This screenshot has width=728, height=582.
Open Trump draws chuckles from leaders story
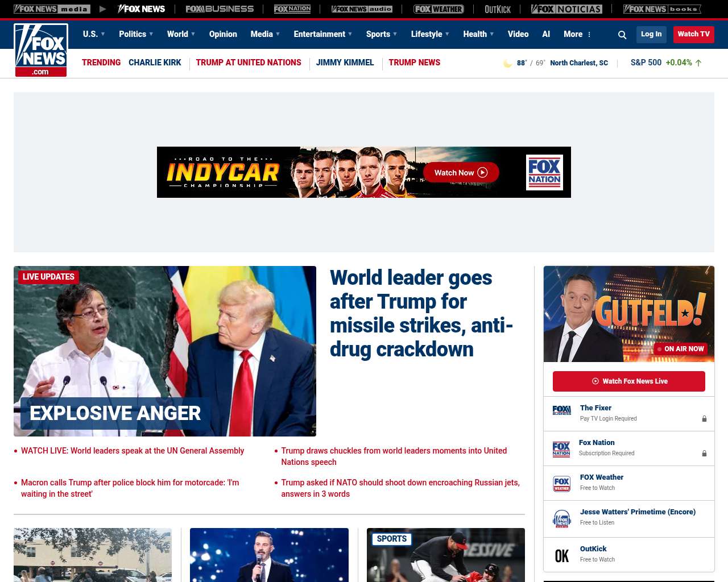394,456
